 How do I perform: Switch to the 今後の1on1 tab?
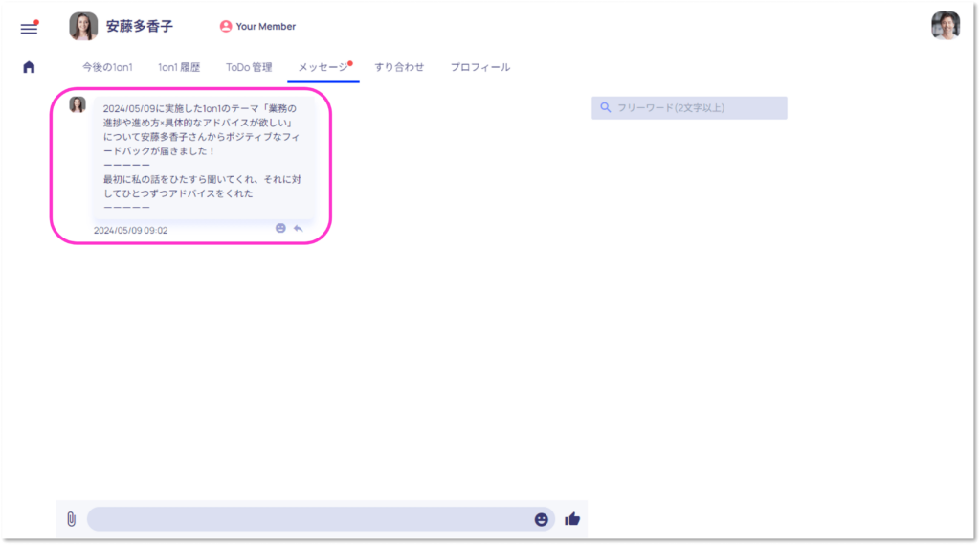tap(107, 67)
